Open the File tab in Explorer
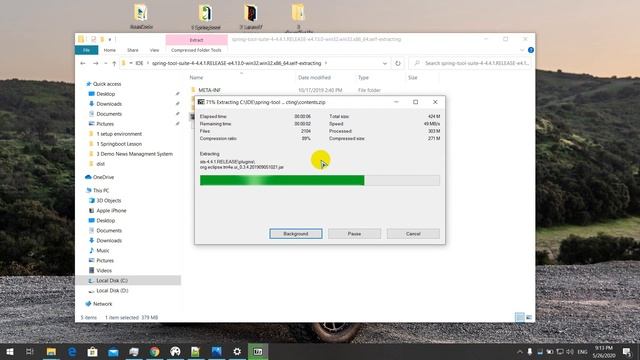Screen dimensions: 640x360 87,50
